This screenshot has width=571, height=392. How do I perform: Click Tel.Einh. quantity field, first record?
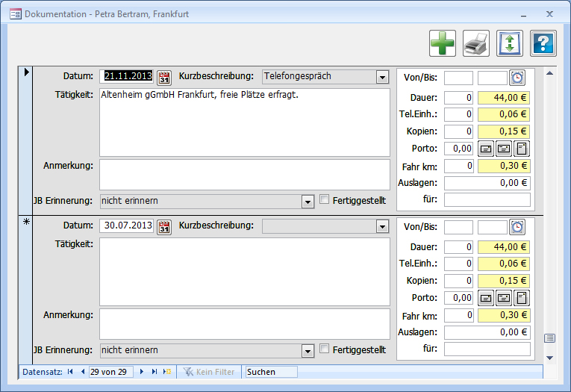pyautogui.click(x=458, y=114)
